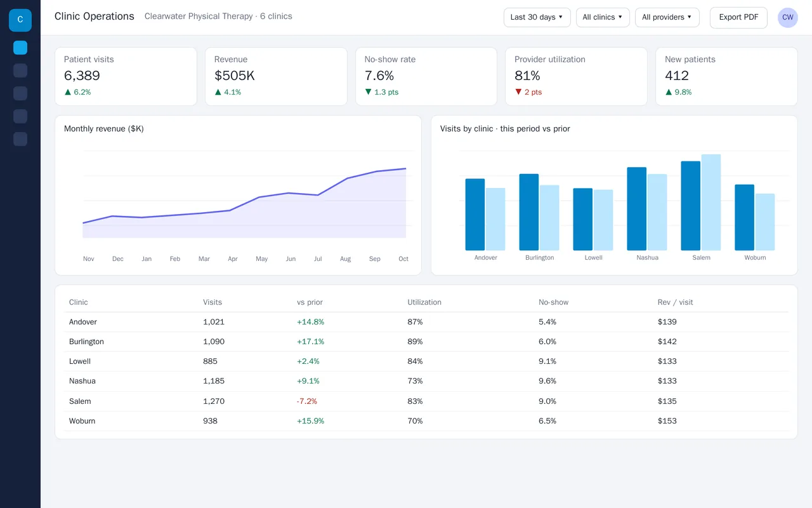This screenshot has width=812, height=508.
Task: Click the Burlington label under bar chart
Action: [540, 258]
